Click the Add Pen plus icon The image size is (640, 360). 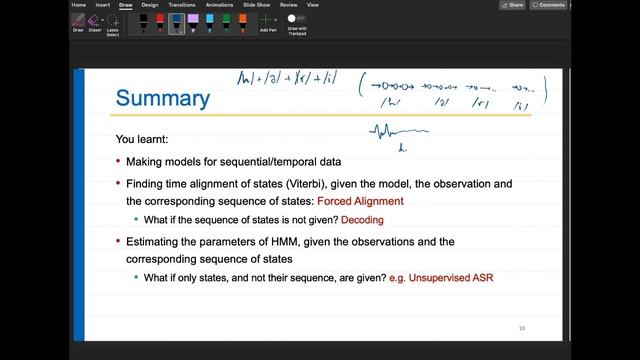pyautogui.click(x=266, y=20)
